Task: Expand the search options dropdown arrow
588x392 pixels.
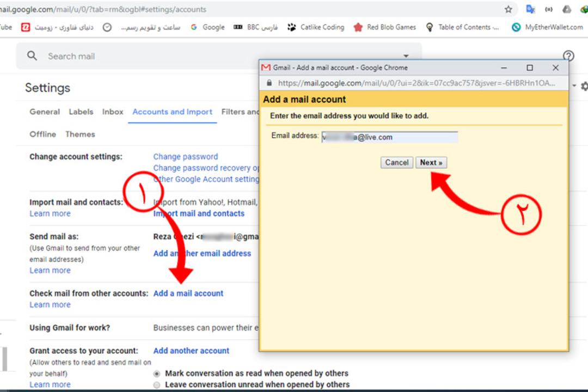Action: tap(406, 56)
